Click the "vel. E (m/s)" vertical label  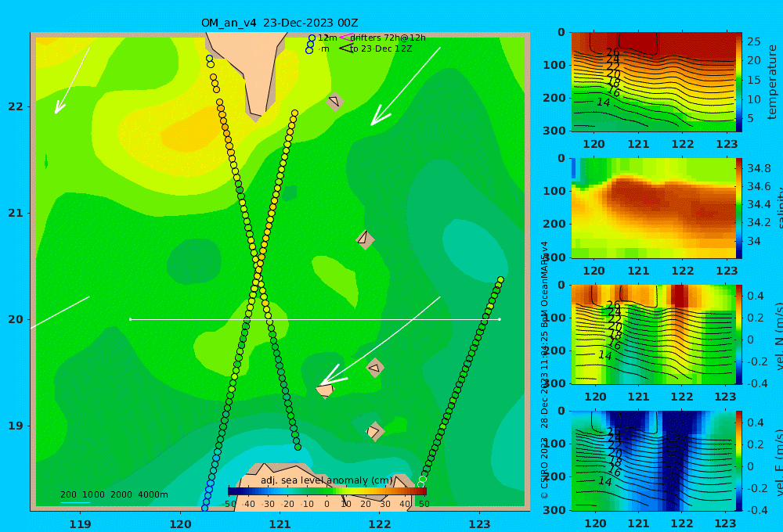click(x=778, y=462)
